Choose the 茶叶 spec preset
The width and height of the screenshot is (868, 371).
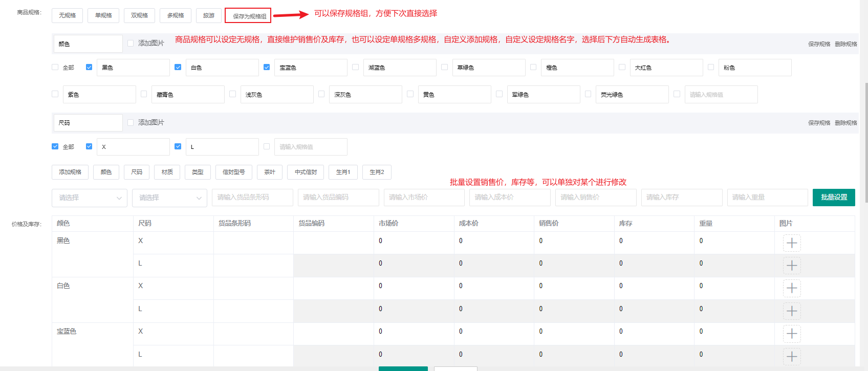[x=270, y=172]
